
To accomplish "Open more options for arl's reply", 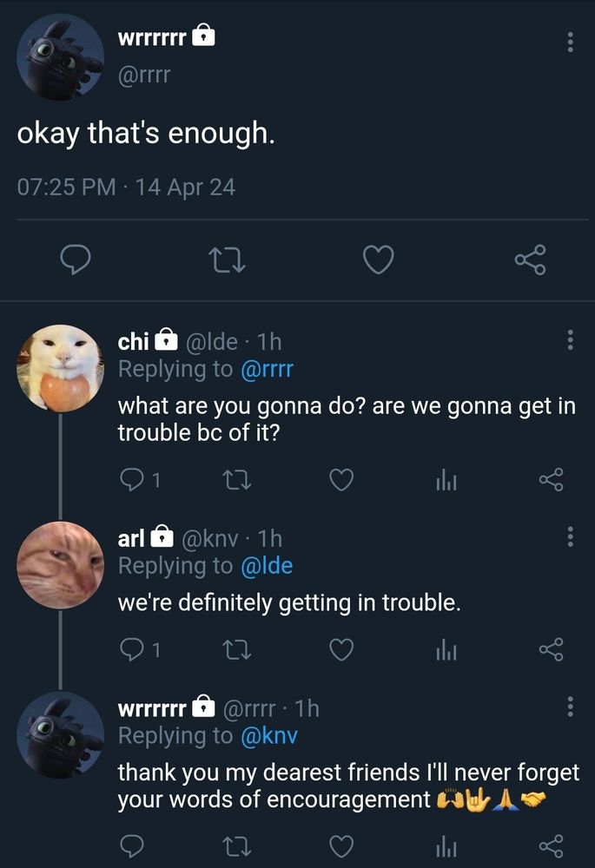I will (x=570, y=536).
